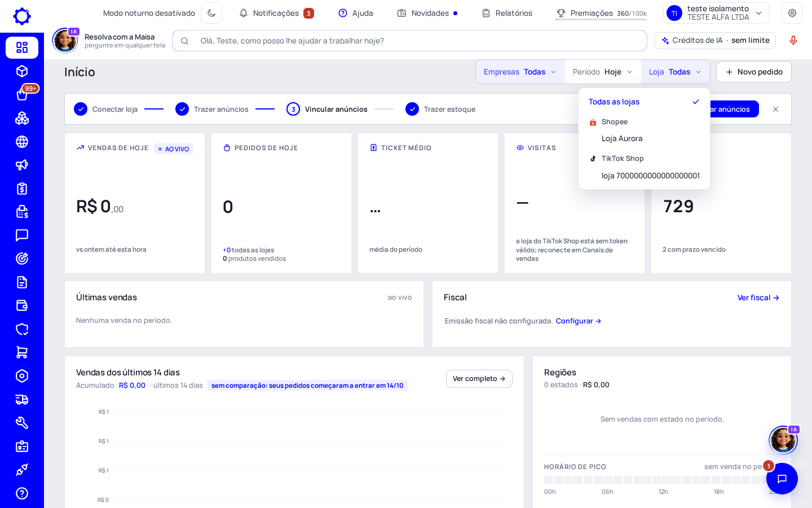Follow the "Ver fiscal" link
Screen dimensions: 812x508
758,297
